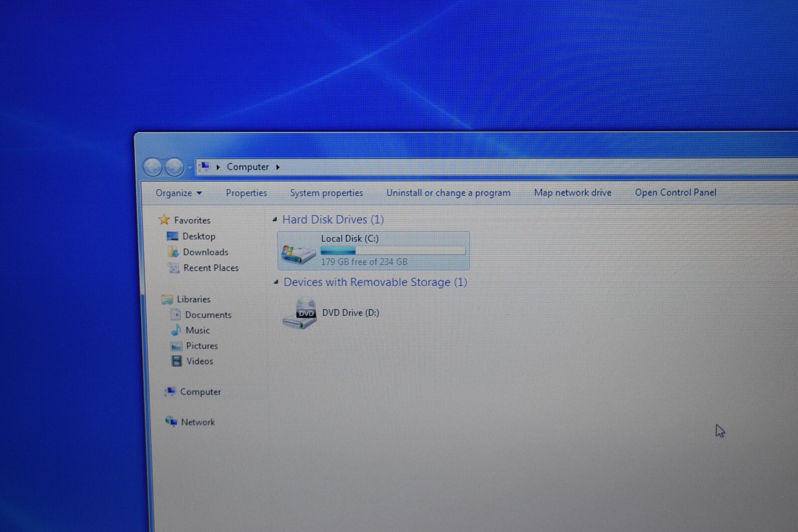Open Downloads from Favorites
The width and height of the screenshot is (798, 532).
tap(205, 252)
